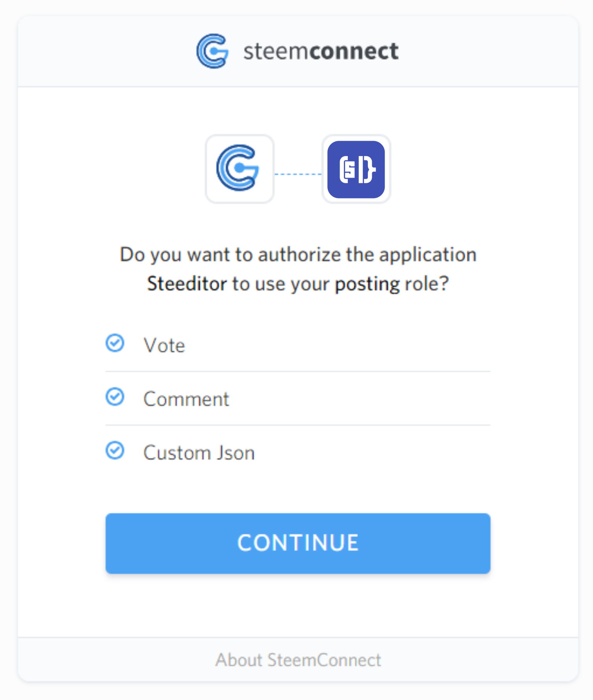
Task: Click the bold Steeditor application name
Action: point(187,284)
